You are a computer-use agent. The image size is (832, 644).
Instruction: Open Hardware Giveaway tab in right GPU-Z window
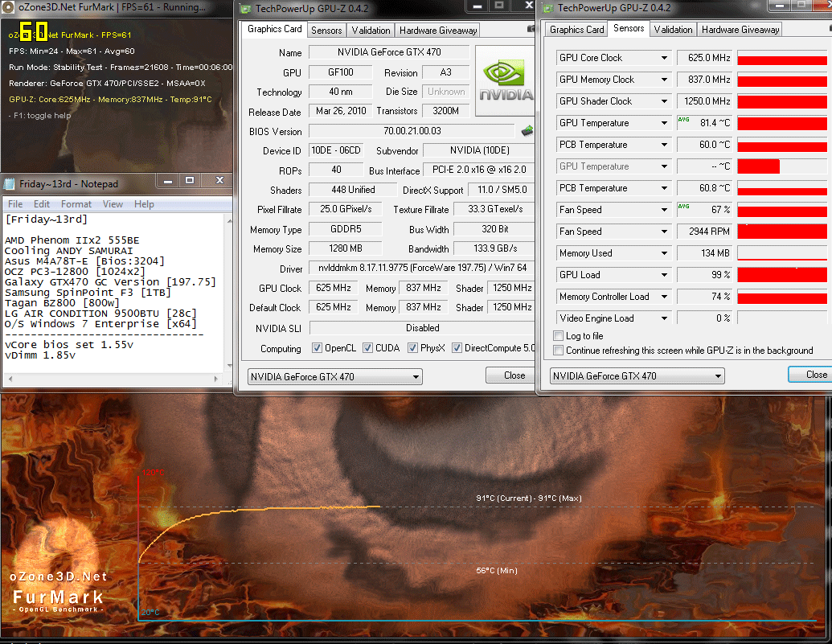(x=740, y=30)
